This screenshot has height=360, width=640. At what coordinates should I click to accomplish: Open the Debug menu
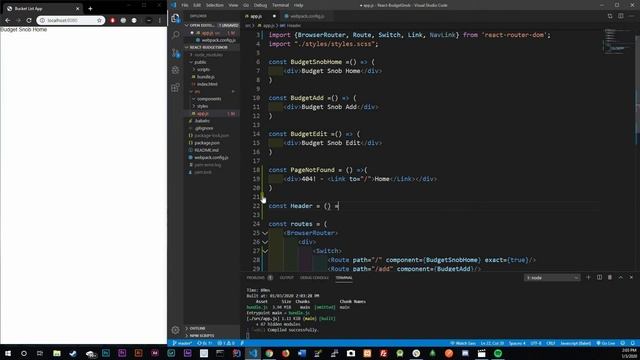point(260,5)
